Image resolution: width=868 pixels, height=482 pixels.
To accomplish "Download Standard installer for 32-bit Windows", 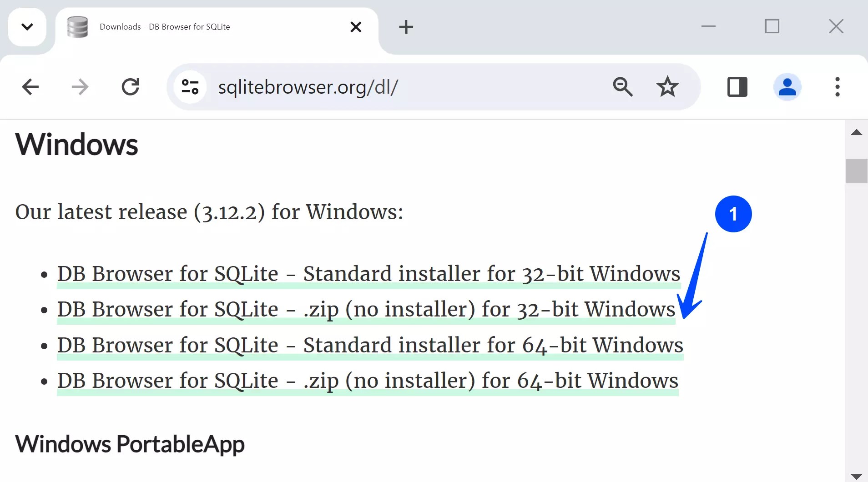I will click(368, 274).
